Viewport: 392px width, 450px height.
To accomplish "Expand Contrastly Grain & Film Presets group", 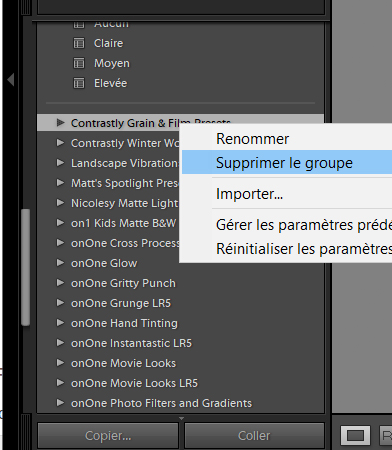I will pyautogui.click(x=60, y=123).
